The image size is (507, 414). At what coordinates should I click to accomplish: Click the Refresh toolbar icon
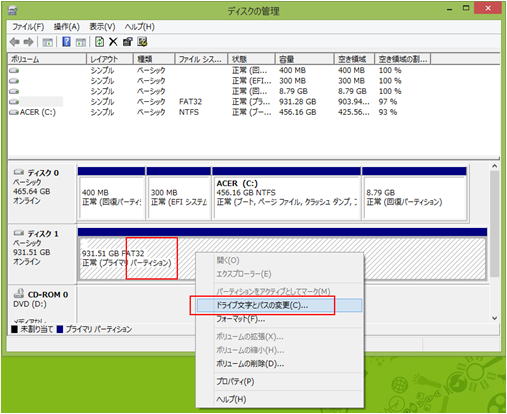tap(99, 42)
